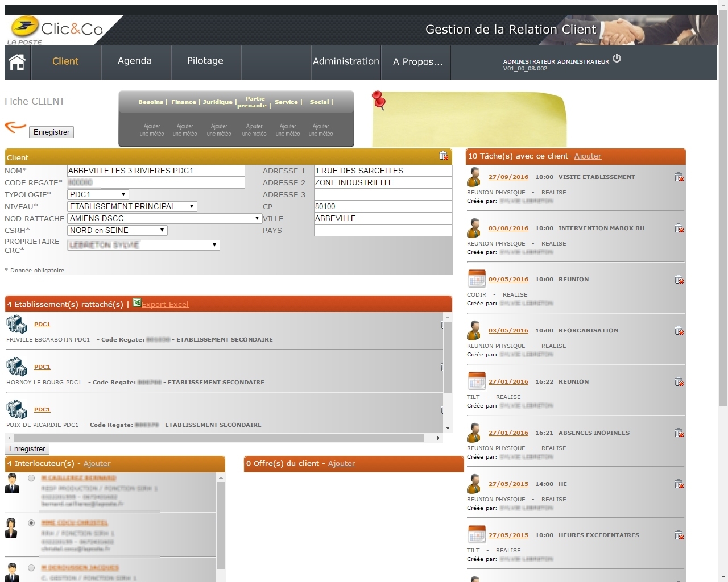The image size is (728, 582).
Task: Delete the REORGANISATION task entry
Action: [x=679, y=331]
